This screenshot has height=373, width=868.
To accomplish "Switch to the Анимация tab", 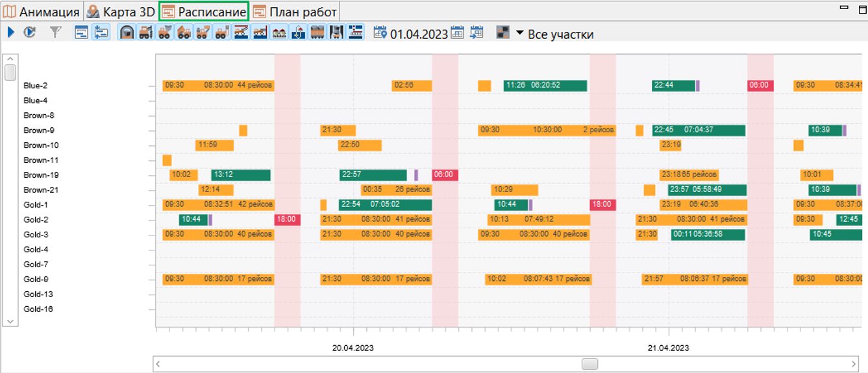I will (x=42, y=12).
